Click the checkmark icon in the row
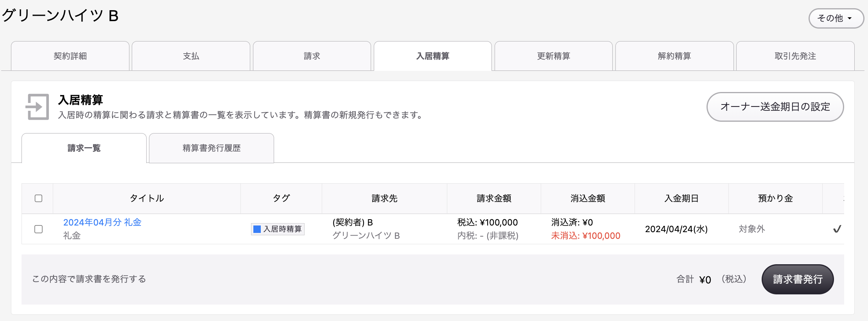Screen dimensions: 868x321 point(837,229)
